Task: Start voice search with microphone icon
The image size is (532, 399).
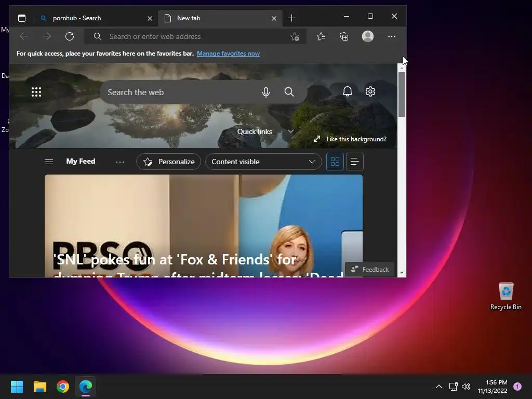Action: (266, 92)
